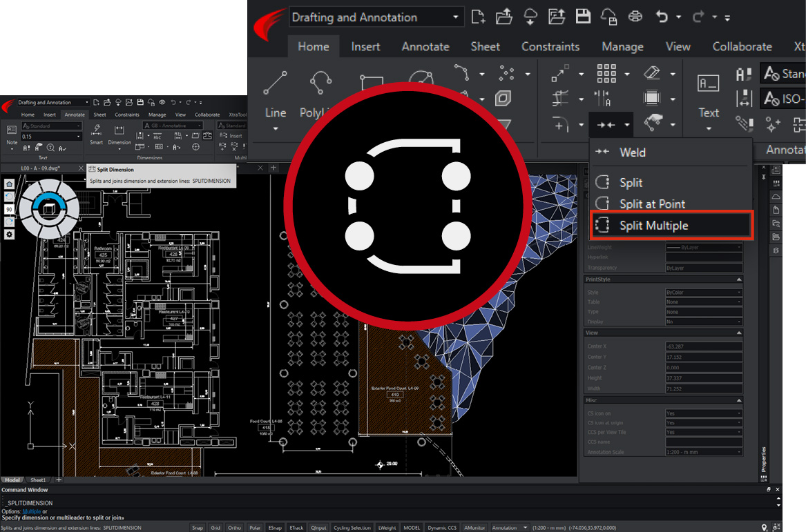Click the Dimension tool in small window ribbon
The image size is (806, 532).
[119, 135]
